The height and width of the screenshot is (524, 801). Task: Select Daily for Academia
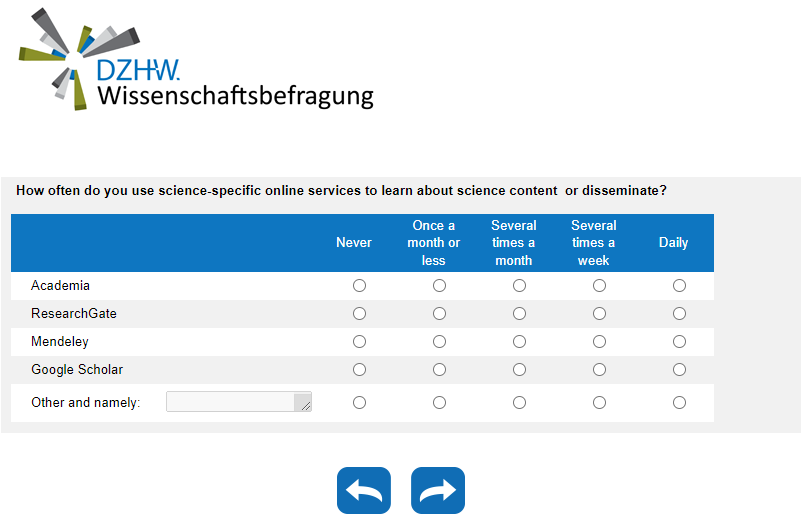(x=680, y=286)
